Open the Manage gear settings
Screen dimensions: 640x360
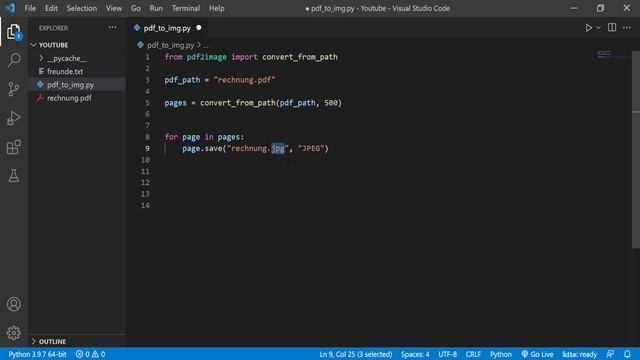pos(13,333)
